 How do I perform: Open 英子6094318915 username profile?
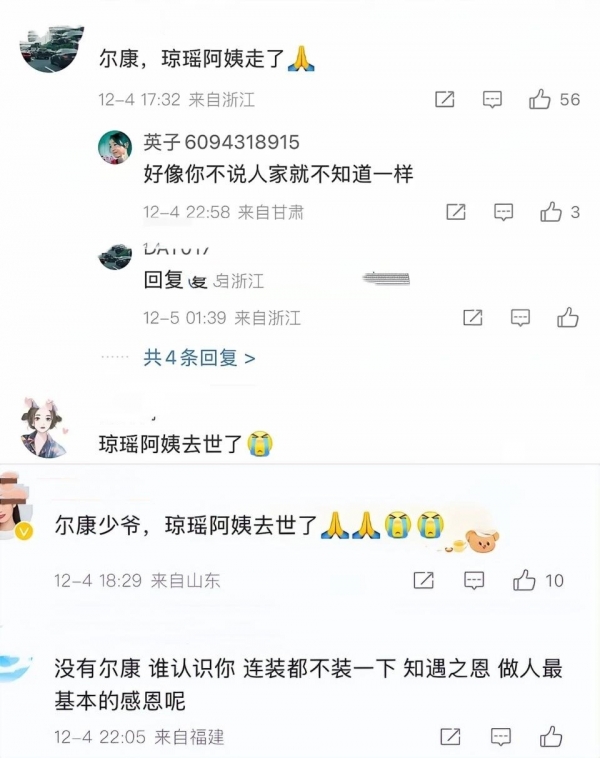click(x=221, y=142)
